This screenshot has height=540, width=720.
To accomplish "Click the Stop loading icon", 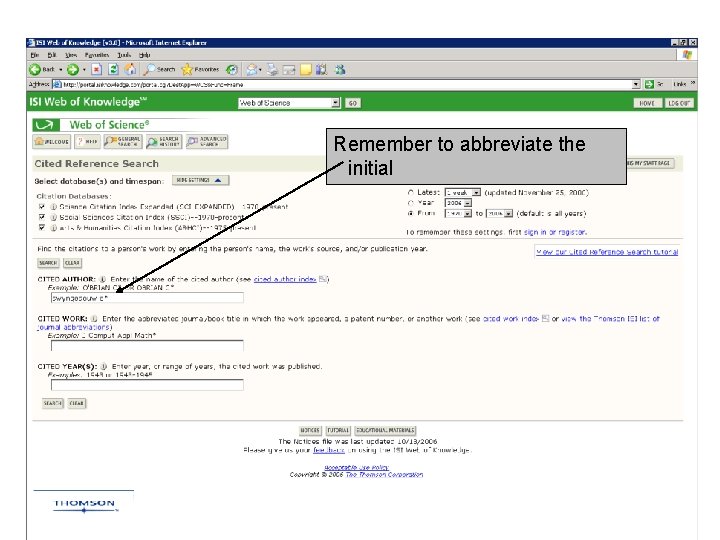I will pos(96,70).
